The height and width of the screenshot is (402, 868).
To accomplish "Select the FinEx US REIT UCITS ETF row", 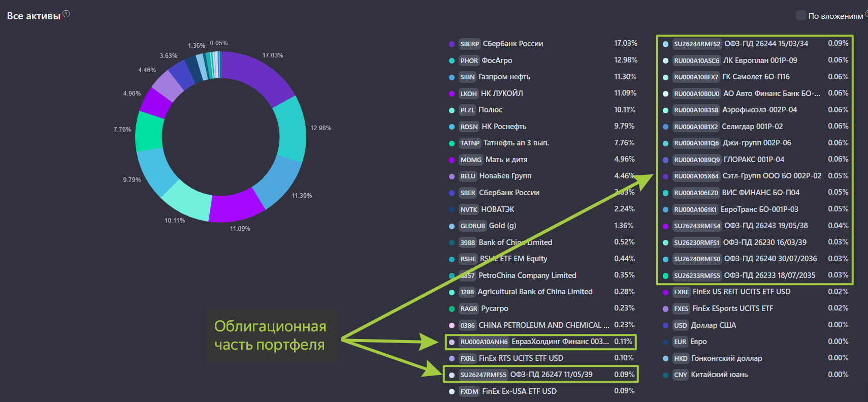I will click(755, 292).
